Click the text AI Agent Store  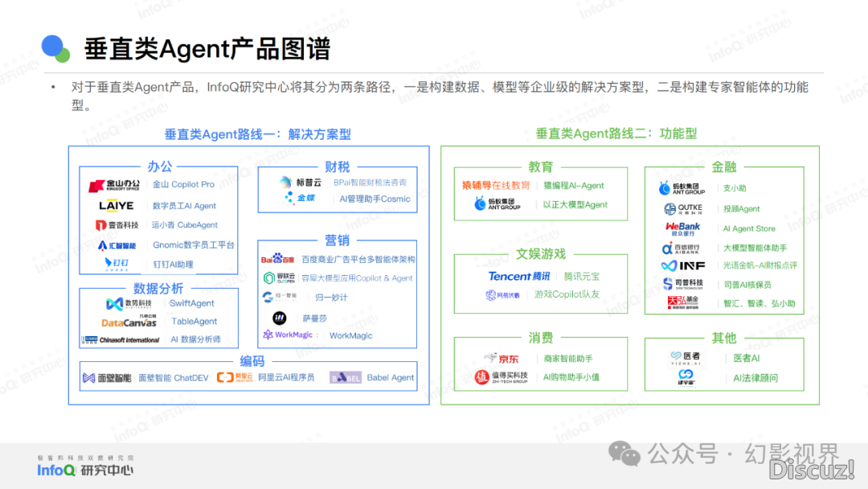pos(749,228)
